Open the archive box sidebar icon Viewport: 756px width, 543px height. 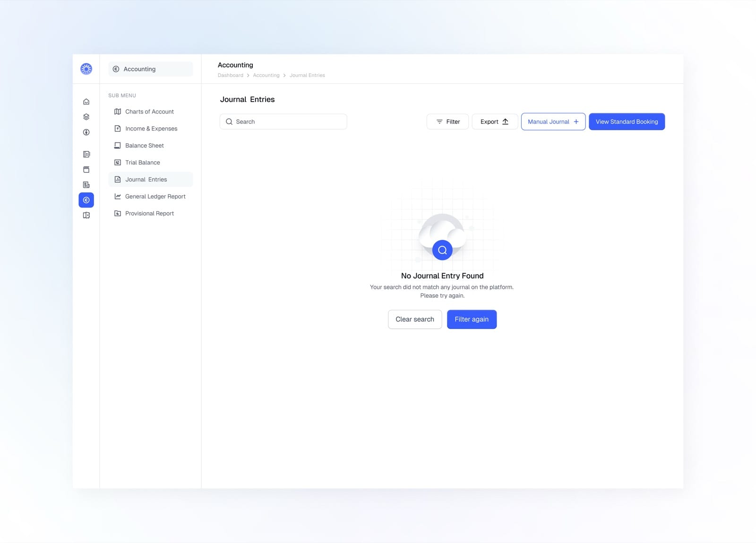coord(86,169)
